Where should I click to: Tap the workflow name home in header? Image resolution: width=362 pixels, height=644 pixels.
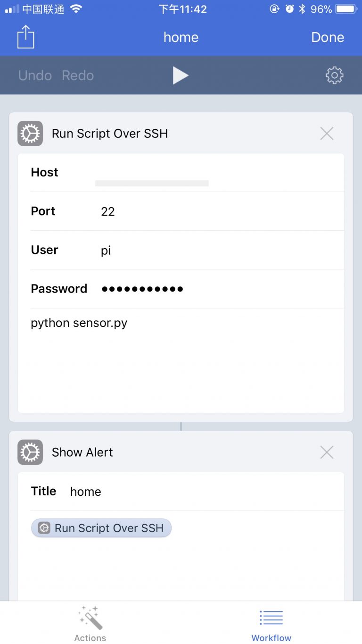click(x=181, y=37)
